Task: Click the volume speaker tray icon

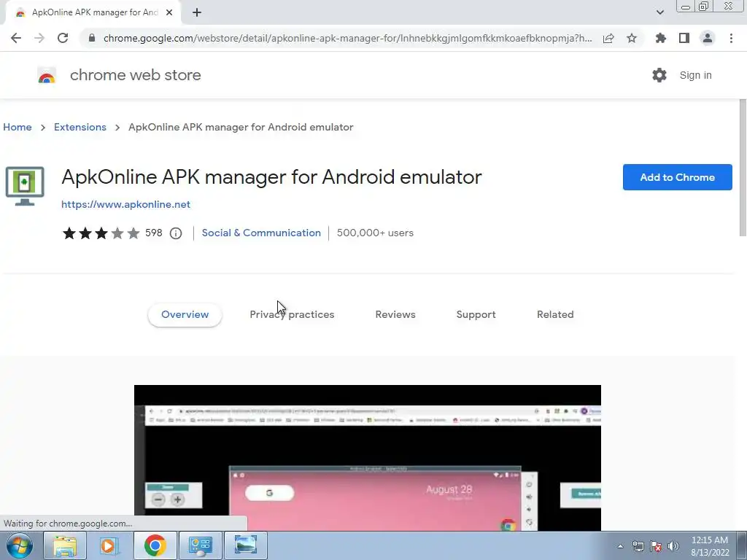Action: click(673, 546)
